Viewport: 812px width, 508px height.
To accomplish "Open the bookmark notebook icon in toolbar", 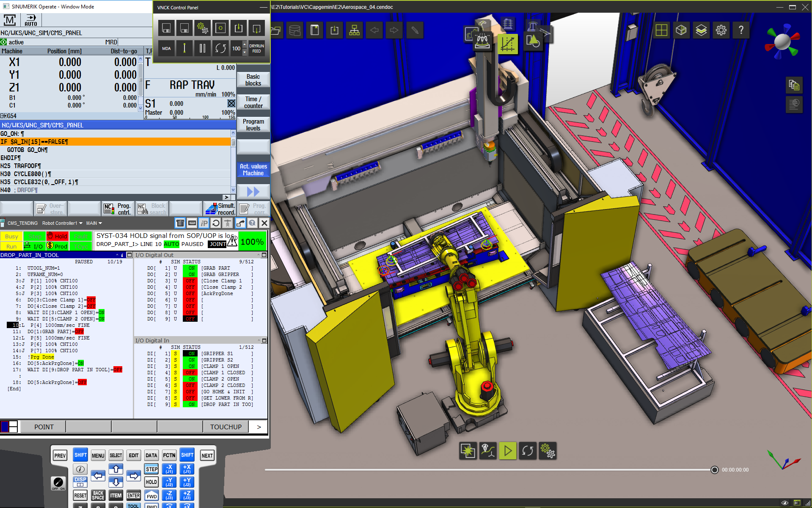I will pyautogui.click(x=315, y=30).
